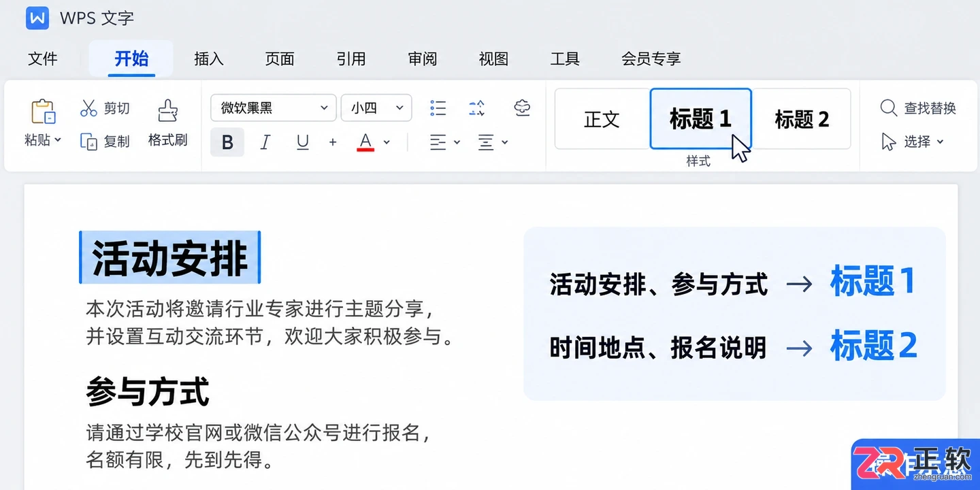
Task: Click the 选择 cursor arrow icon
Action: pos(888,142)
